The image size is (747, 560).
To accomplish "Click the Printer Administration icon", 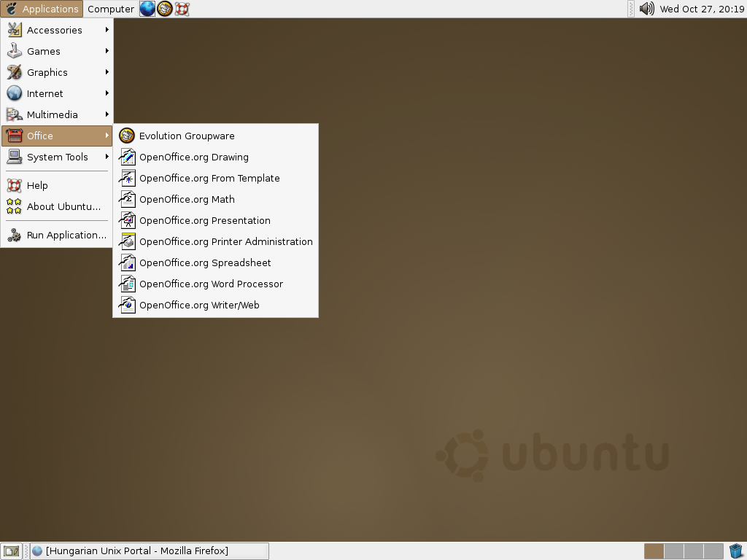I will tap(127, 241).
